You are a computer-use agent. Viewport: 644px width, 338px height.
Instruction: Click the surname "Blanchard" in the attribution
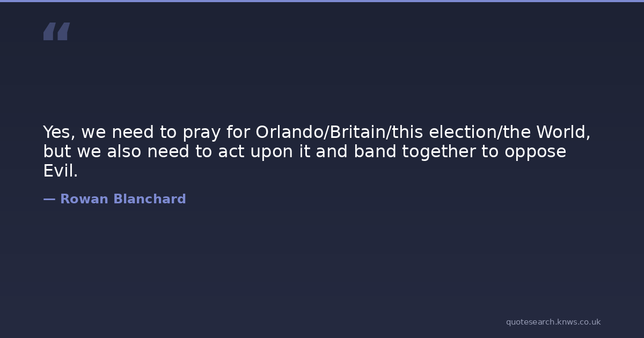(149, 199)
